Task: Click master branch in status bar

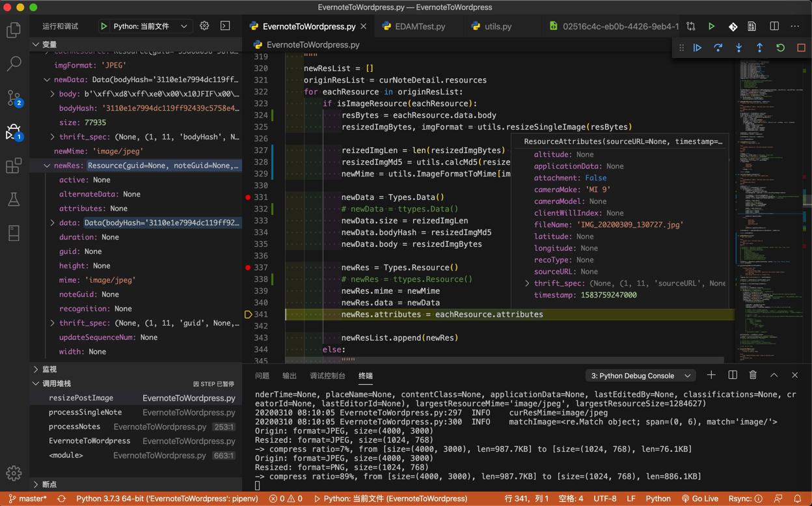Action: (x=28, y=499)
